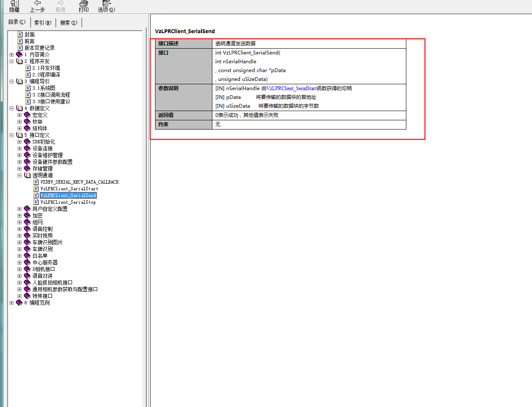532x407 pixels.
Task: Click the book icon for 6 编程范例
Action: click(x=19, y=303)
